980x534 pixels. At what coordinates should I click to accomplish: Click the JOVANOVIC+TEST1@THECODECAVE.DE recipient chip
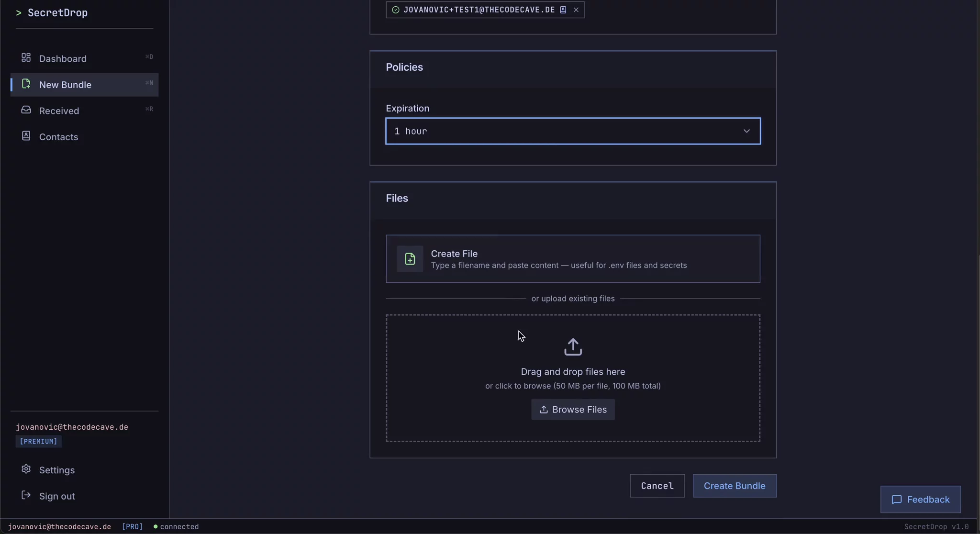pos(485,10)
